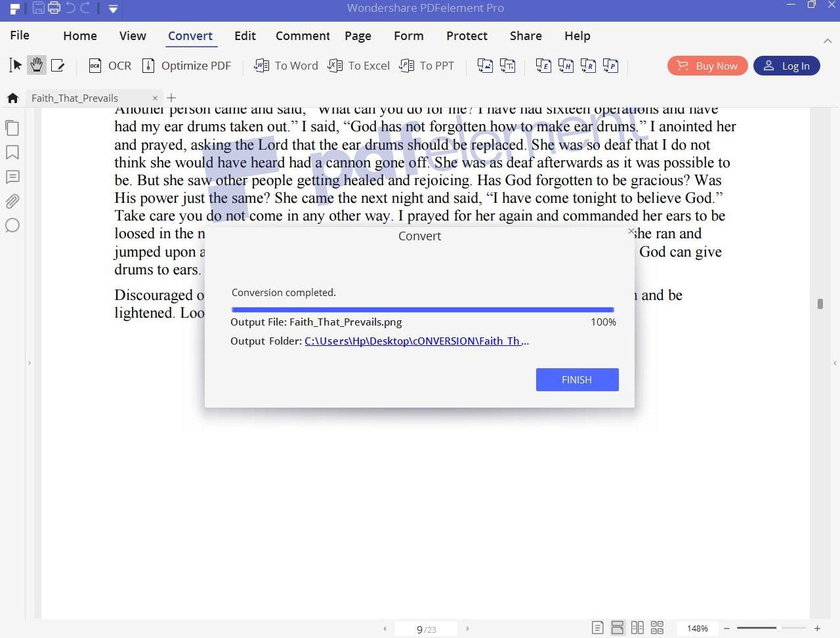Open the Form tab
Image resolution: width=840 pixels, height=638 pixels.
point(409,35)
